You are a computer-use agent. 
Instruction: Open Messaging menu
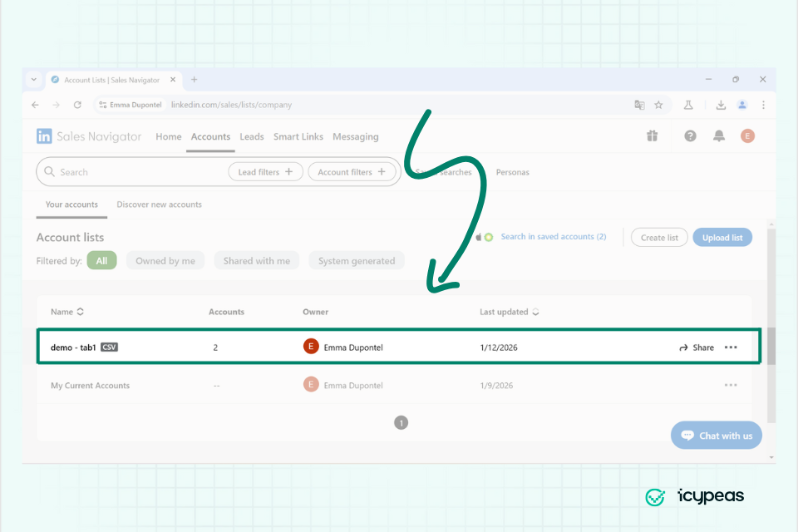click(356, 136)
